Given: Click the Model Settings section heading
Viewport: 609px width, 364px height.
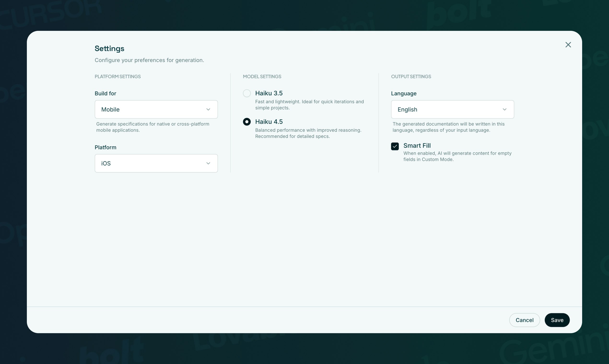Looking at the screenshot, I should pos(262,77).
